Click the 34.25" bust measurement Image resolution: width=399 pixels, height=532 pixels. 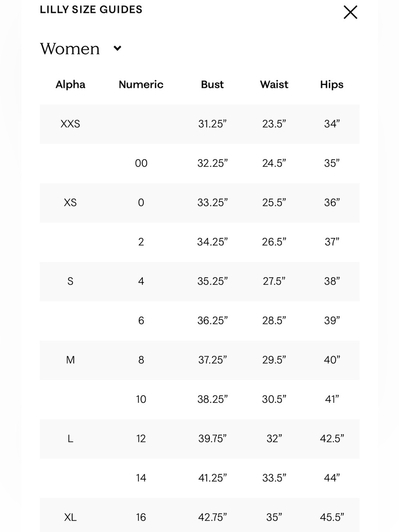pos(212,242)
